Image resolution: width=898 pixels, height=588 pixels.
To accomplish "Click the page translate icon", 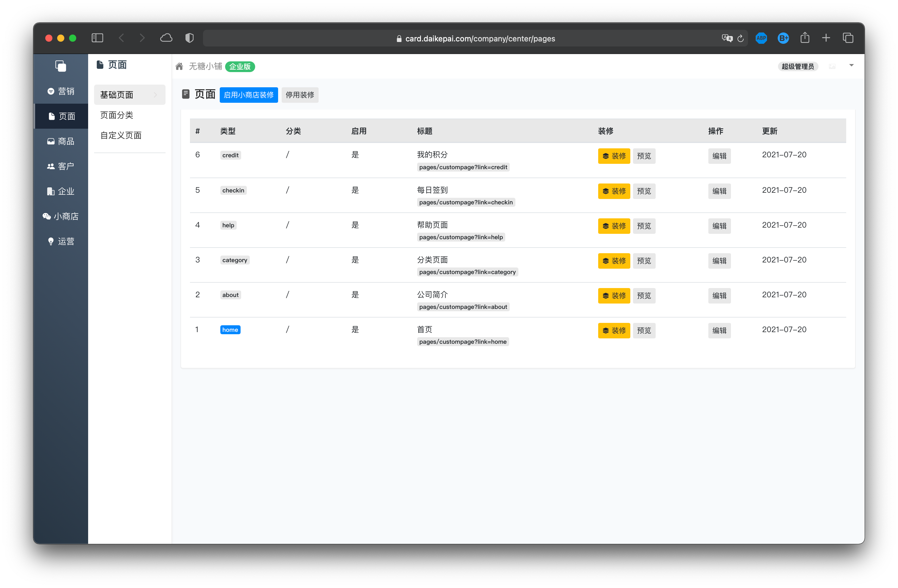I will [x=727, y=38].
